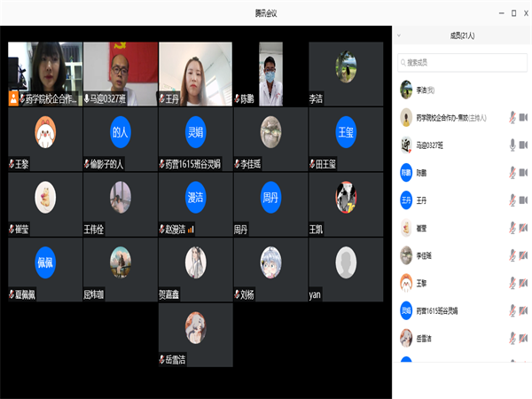Click the orange host icon on the first video tile
532x399 pixels.
[x=12, y=99]
